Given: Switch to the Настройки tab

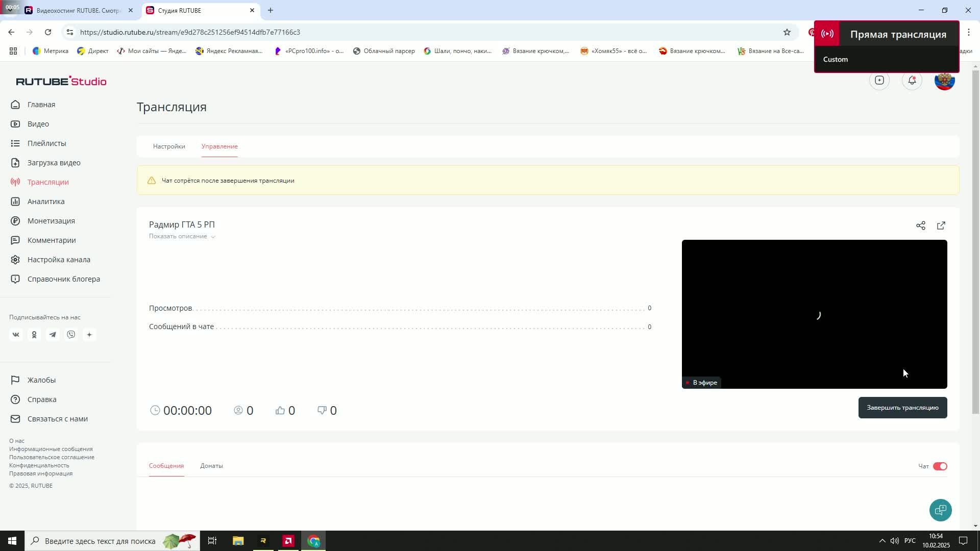Looking at the screenshot, I should [169, 146].
